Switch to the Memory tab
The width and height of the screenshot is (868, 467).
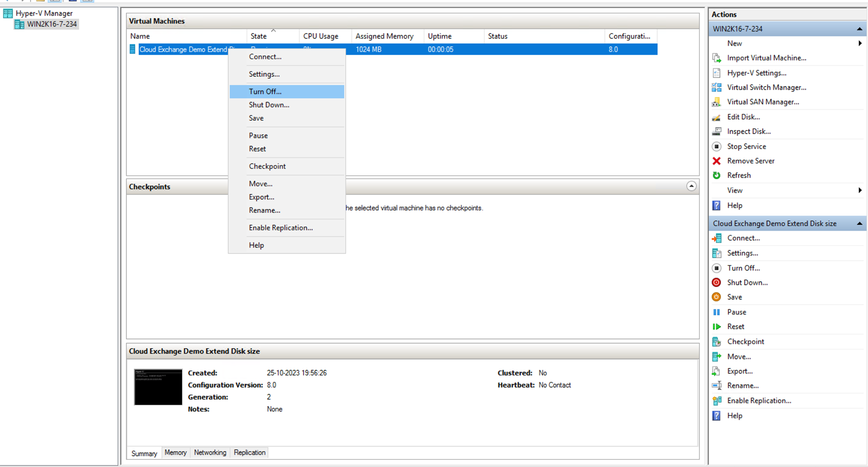click(x=175, y=453)
